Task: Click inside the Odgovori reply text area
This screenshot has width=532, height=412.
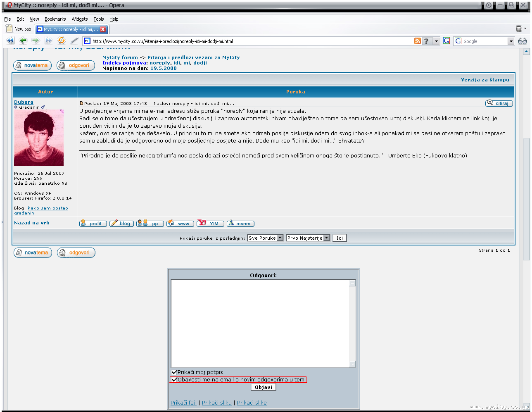Action: 260,324
